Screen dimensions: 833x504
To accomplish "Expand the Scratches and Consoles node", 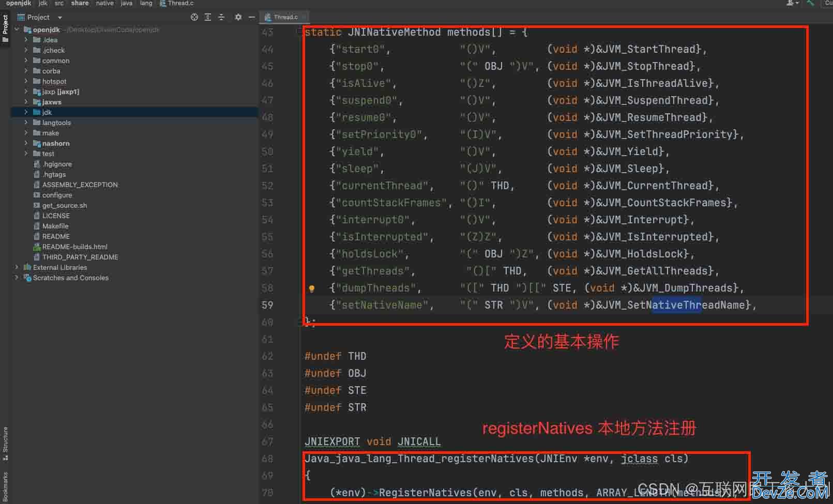I will (x=17, y=278).
